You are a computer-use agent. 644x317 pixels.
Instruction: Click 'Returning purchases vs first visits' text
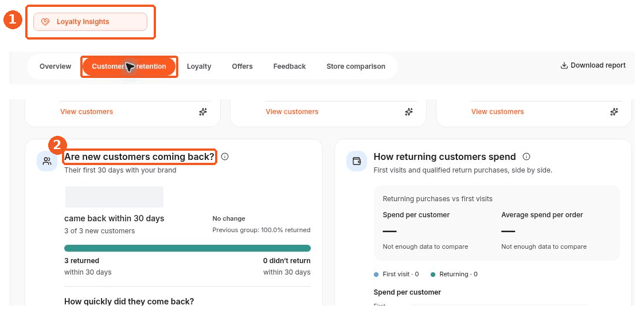click(438, 199)
